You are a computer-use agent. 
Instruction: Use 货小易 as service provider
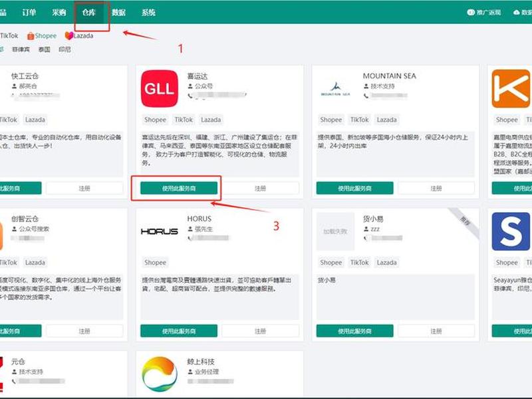click(354, 331)
